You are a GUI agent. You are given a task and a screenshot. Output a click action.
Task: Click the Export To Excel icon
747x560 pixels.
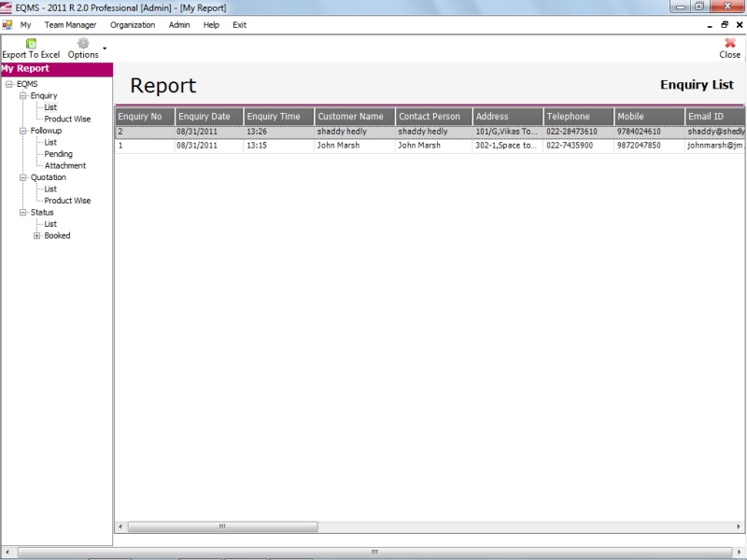coord(31,43)
